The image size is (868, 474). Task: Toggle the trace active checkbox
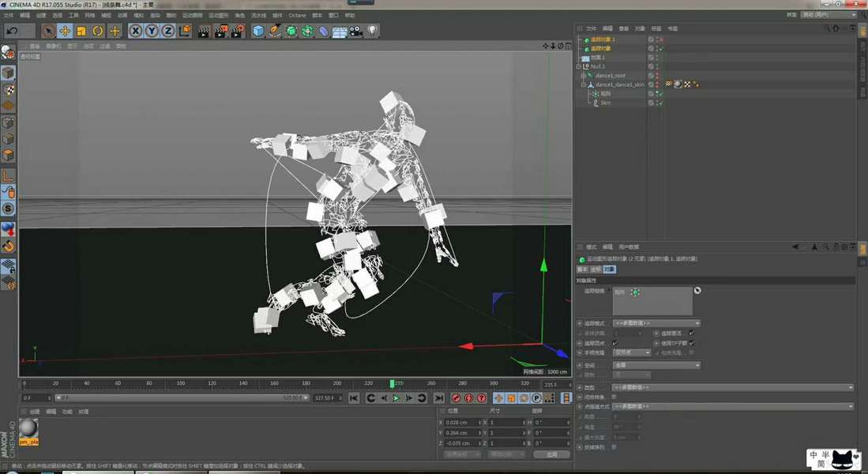[691, 333]
